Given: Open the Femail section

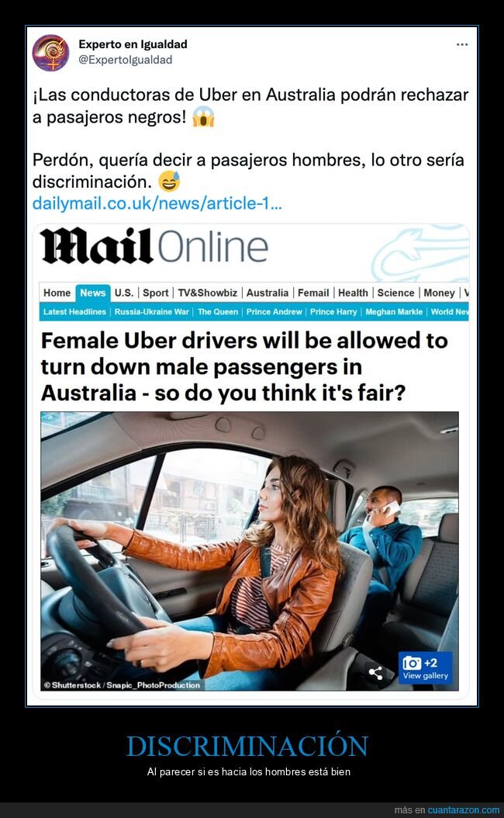Looking at the screenshot, I should [313, 293].
